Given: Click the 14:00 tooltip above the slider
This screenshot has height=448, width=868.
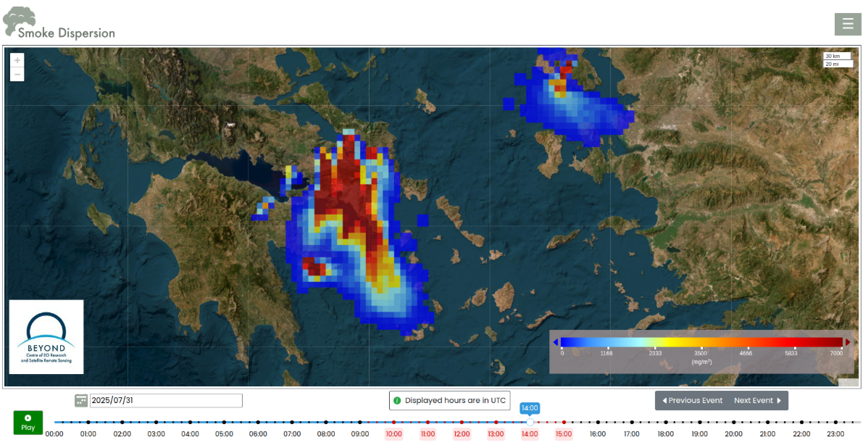Looking at the screenshot, I should pos(529,408).
